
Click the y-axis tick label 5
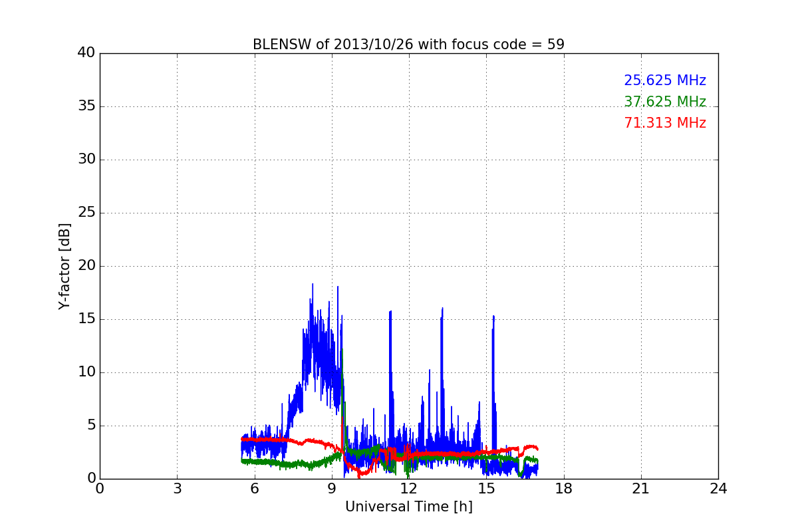90,426
